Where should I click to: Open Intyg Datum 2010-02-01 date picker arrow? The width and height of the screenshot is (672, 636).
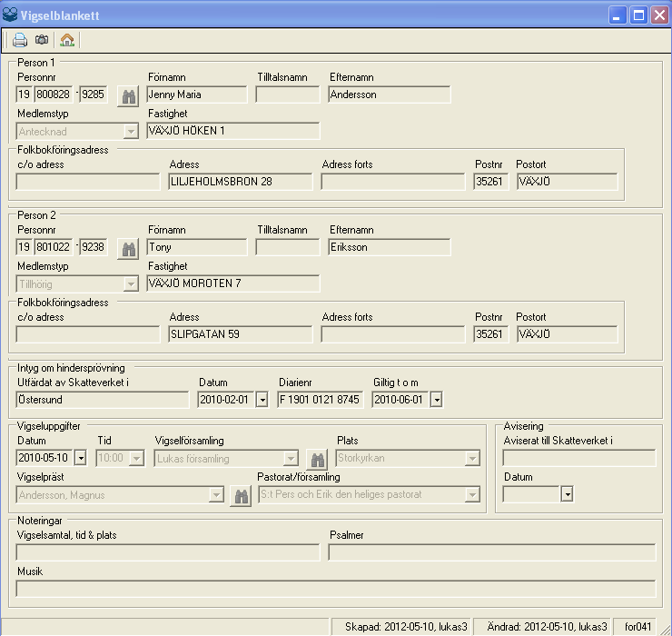[x=262, y=400]
